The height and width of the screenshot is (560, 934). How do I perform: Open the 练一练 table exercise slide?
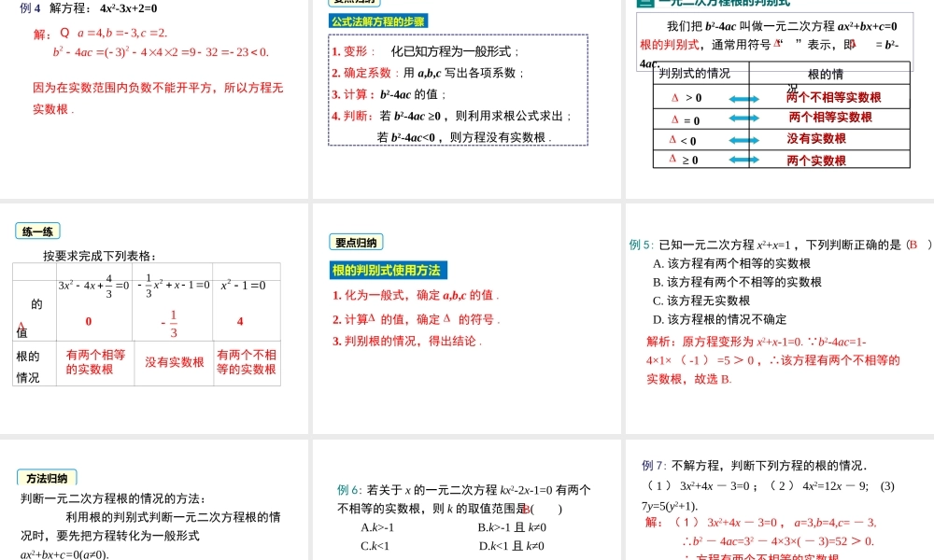154,319
